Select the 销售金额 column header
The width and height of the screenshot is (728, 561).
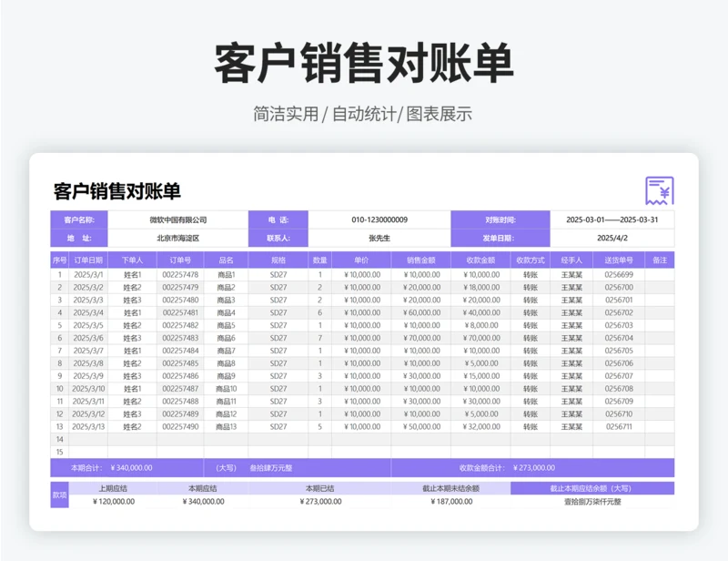(421, 260)
